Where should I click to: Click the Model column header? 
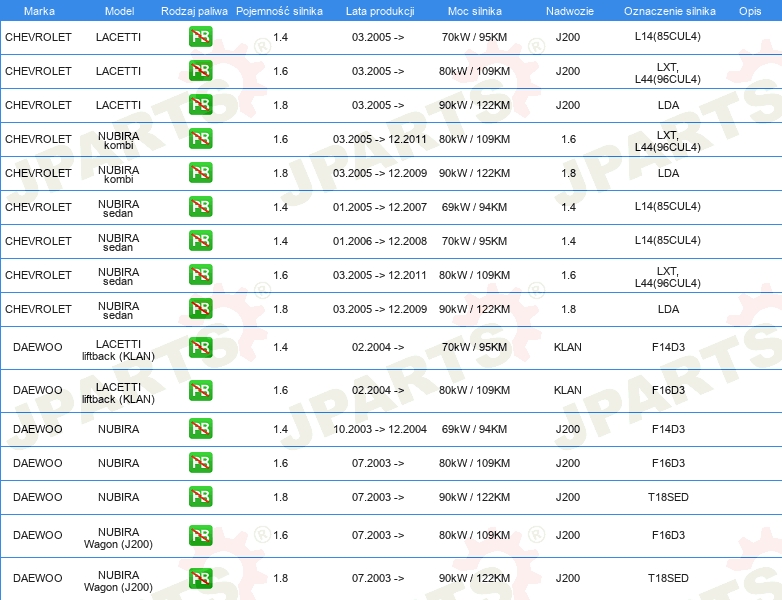(119, 11)
